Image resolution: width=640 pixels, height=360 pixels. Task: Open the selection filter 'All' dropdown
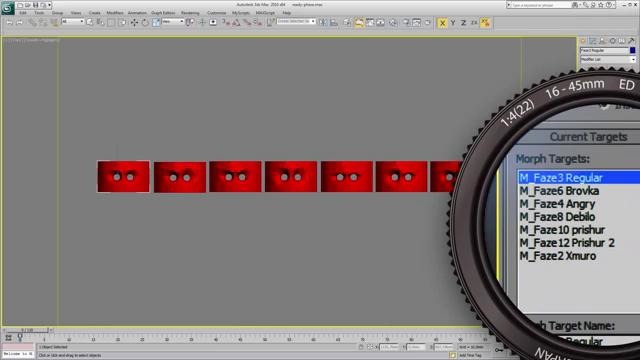click(x=73, y=21)
